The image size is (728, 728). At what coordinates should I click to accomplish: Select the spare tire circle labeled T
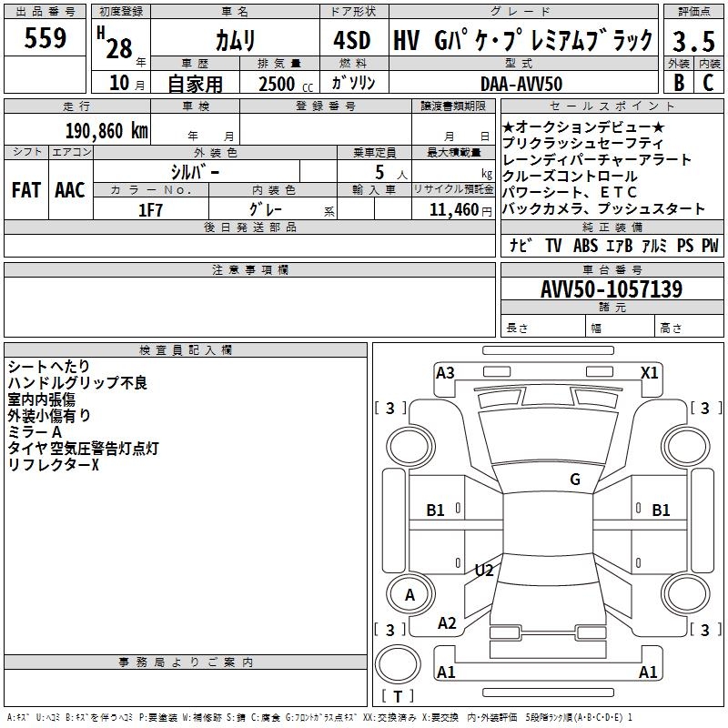398,663
